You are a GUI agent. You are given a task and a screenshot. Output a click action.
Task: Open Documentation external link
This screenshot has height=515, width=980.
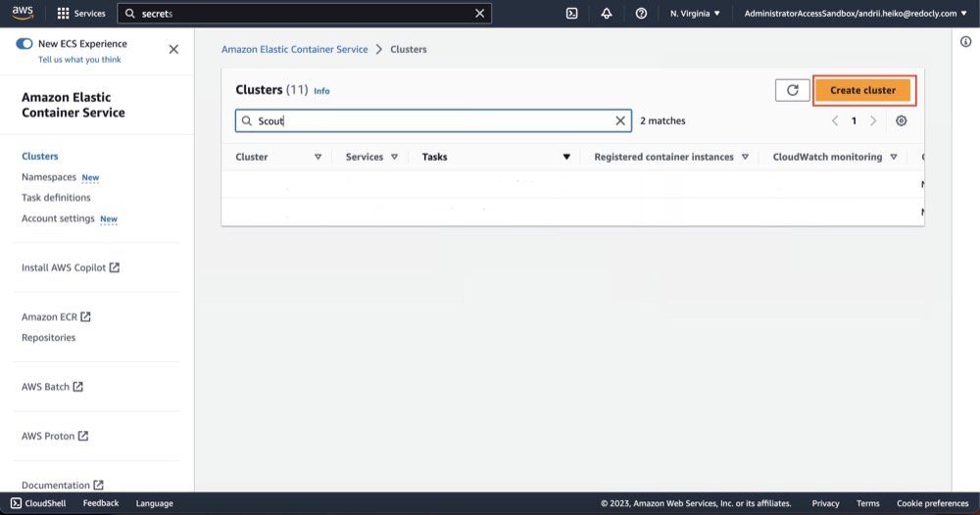63,485
